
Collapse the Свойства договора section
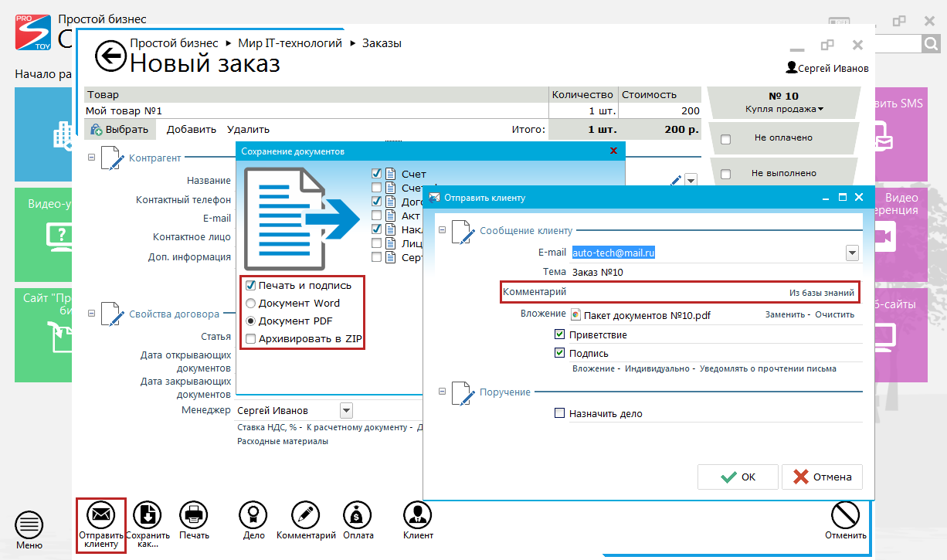click(x=92, y=314)
